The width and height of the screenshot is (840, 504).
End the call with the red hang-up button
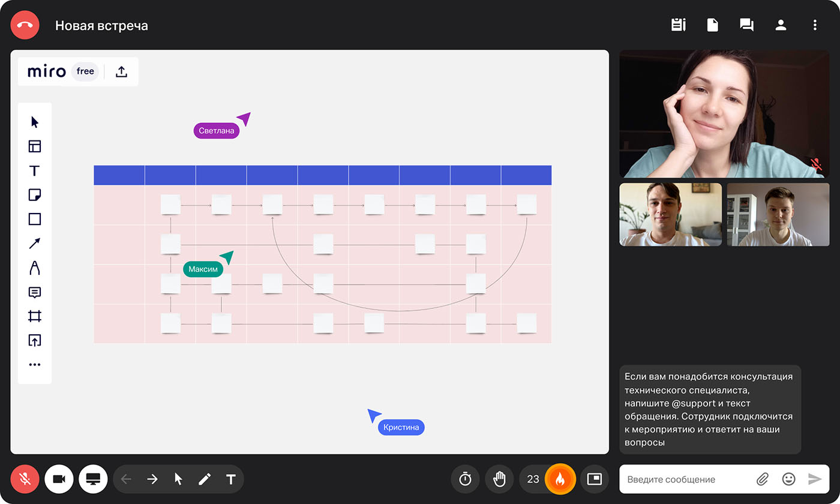tap(25, 25)
